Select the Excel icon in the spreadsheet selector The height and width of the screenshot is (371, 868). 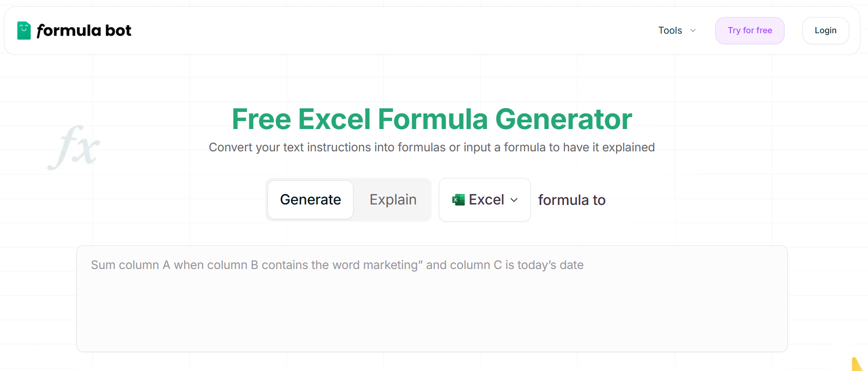458,200
